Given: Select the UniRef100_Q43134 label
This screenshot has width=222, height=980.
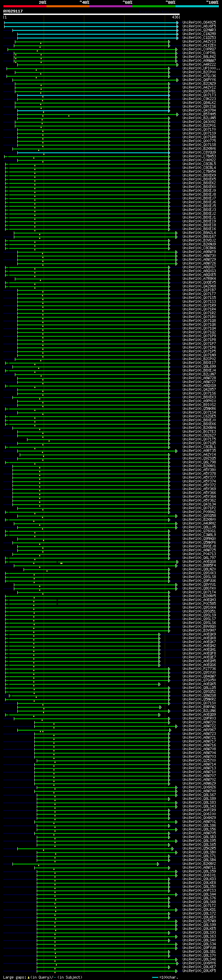Looking at the screenshot, I should pos(199,504).
